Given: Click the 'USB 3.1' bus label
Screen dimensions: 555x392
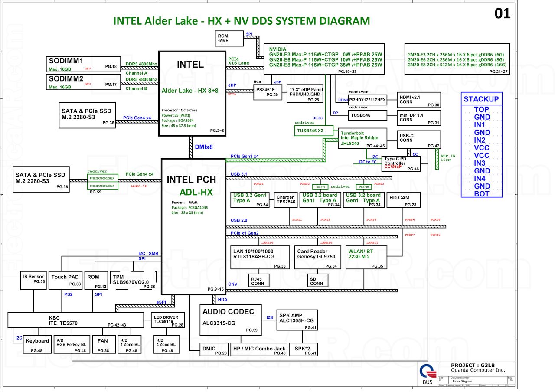Looking at the screenshot, I should (x=238, y=174).
